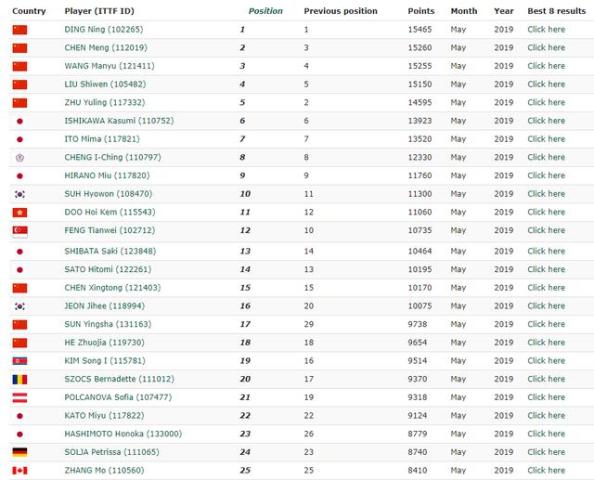Click the Germany flag beside SOLJA Petrissa

coord(20,452)
